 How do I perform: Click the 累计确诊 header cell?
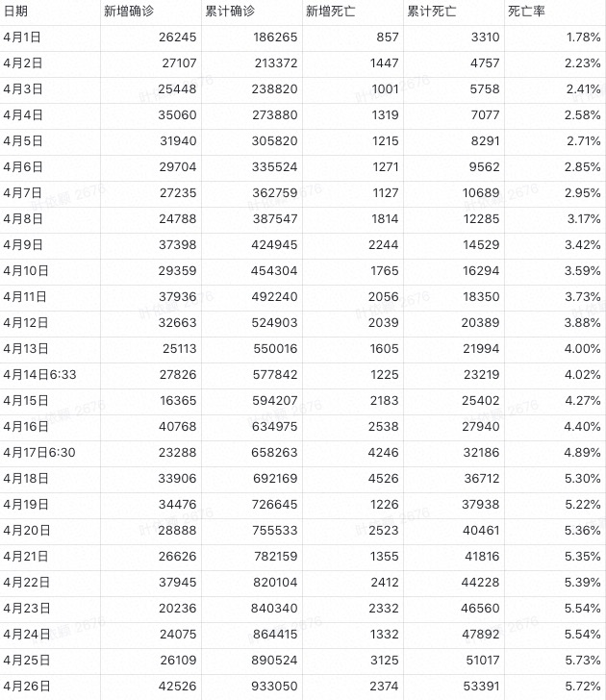(x=228, y=12)
